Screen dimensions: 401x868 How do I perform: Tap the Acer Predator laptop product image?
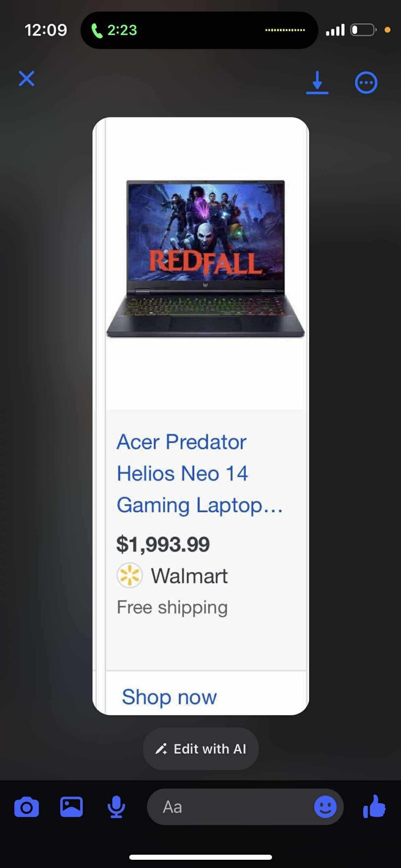click(x=205, y=259)
